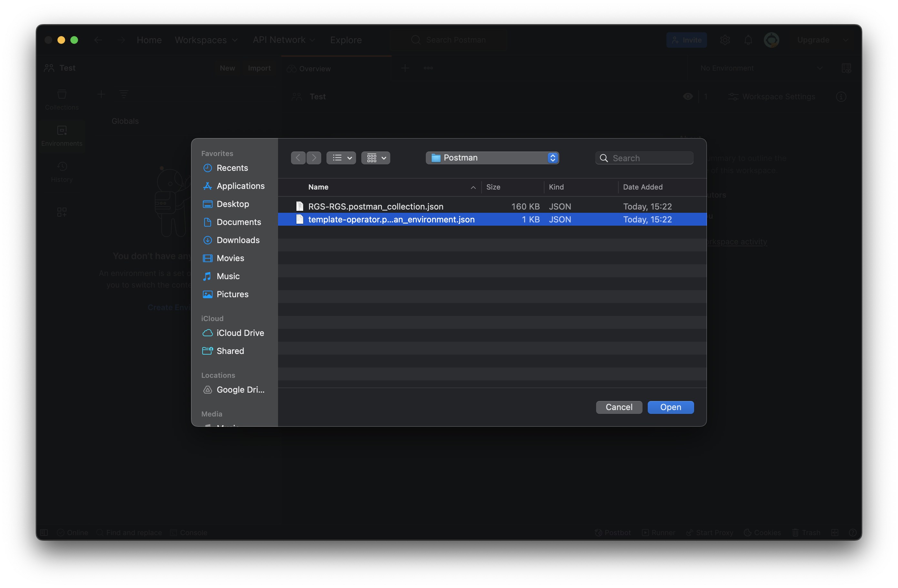Viewport: 898px width, 588px height.
Task: Select RGS-RGS.postman_collection.json file
Action: 375,206
